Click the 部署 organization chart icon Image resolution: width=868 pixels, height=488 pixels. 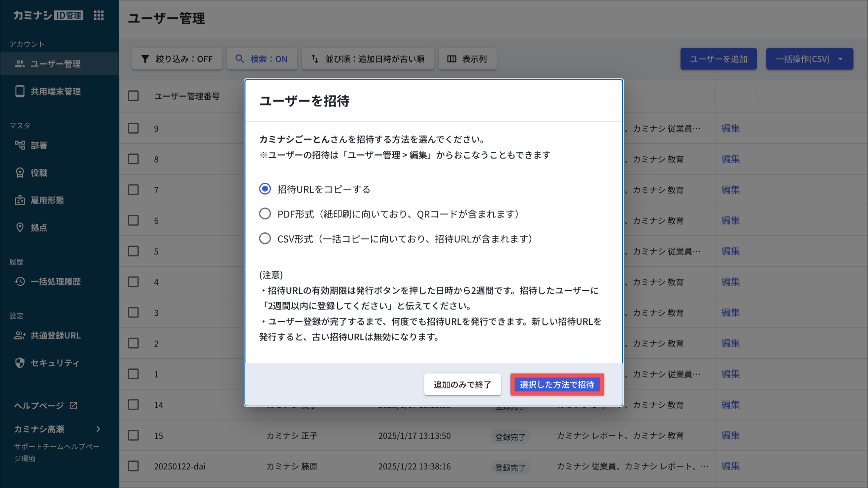coord(20,145)
